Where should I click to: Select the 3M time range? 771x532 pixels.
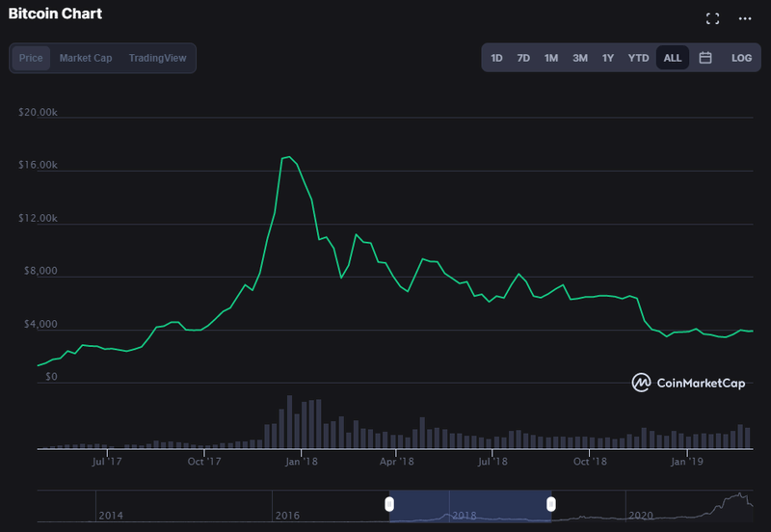pos(580,58)
